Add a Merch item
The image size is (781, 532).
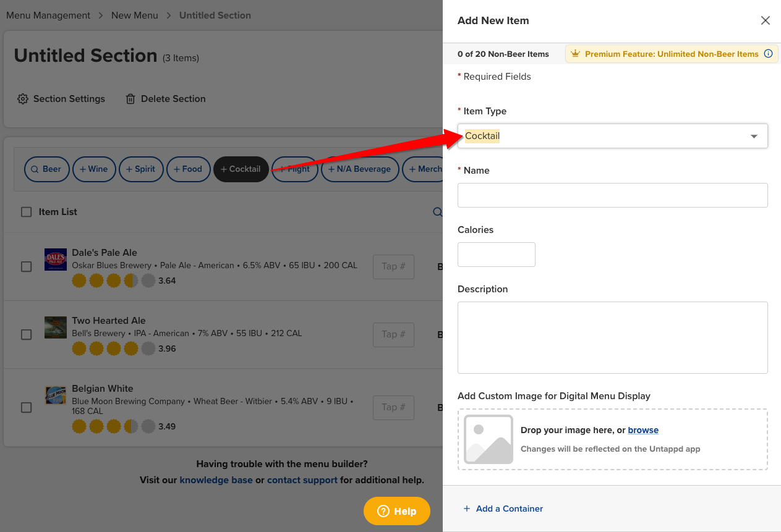point(423,169)
